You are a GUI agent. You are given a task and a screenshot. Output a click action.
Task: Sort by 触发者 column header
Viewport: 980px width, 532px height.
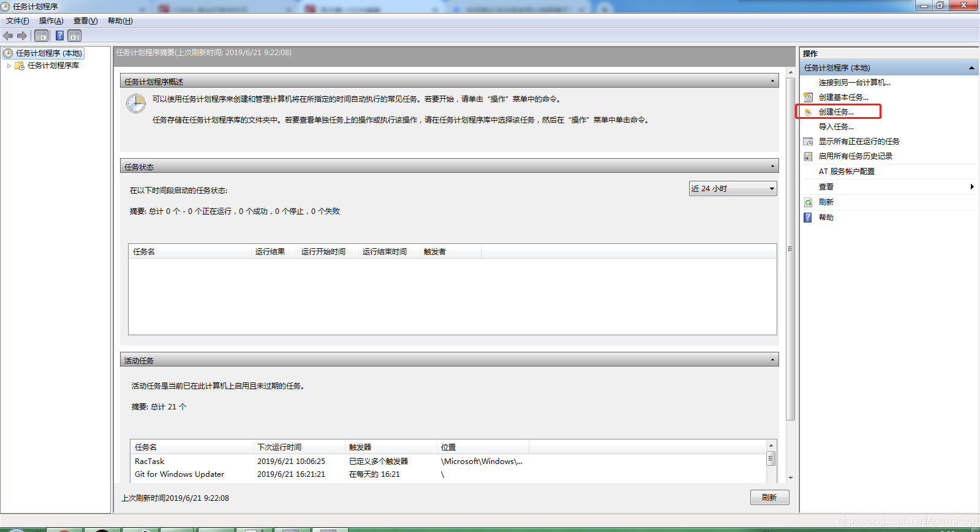pos(450,252)
